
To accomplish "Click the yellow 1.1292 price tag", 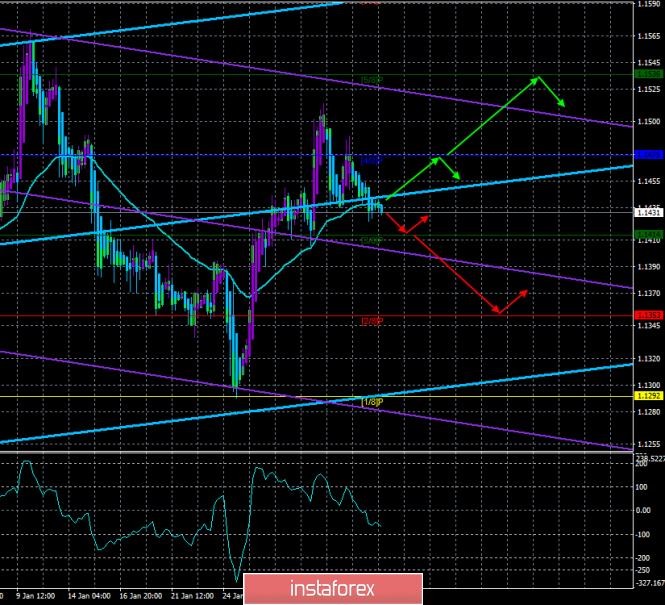I will 649,396.
